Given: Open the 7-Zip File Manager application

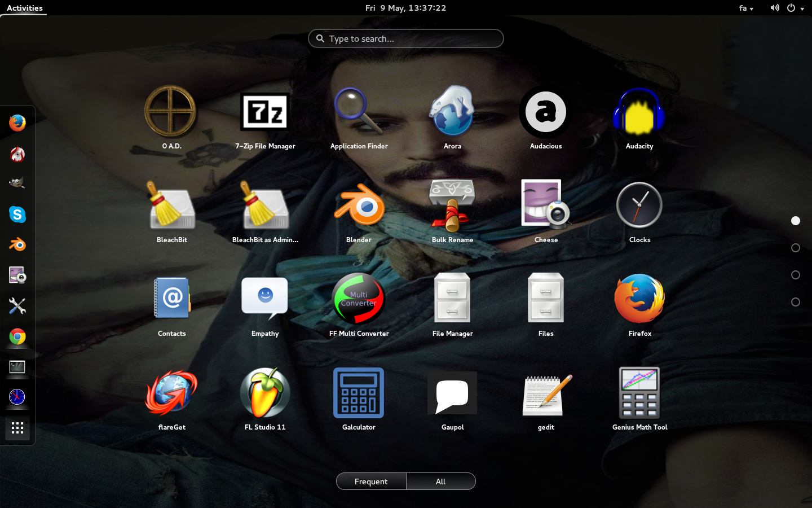Looking at the screenshot, I should pos(265,112).
